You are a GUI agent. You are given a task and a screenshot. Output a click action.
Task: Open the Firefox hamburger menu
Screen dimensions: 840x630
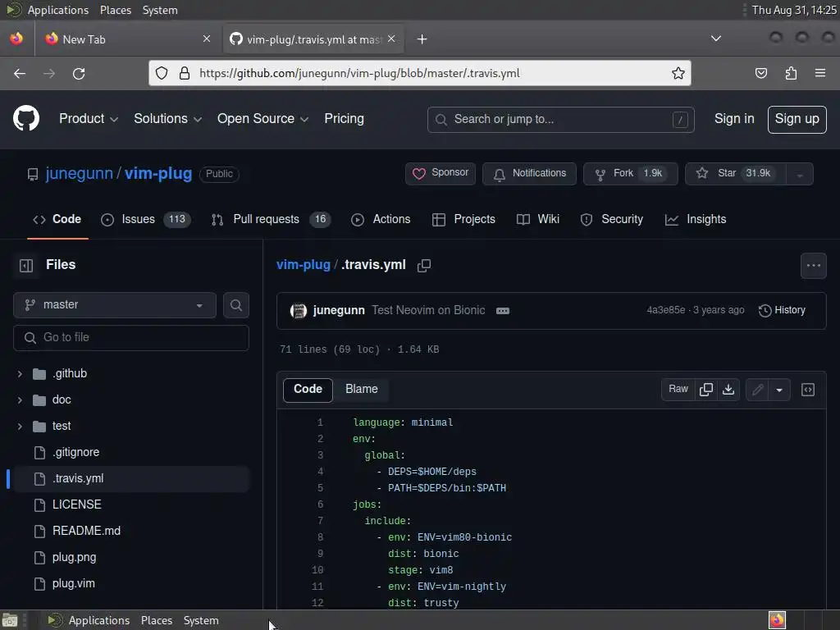click(x=819, y=73)
